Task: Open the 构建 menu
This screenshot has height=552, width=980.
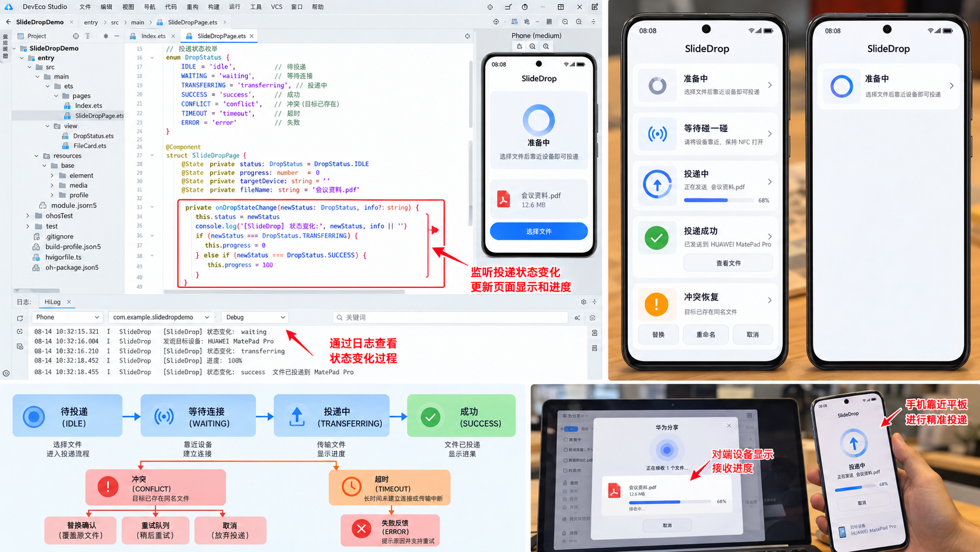Action: (x=213, y=7)
